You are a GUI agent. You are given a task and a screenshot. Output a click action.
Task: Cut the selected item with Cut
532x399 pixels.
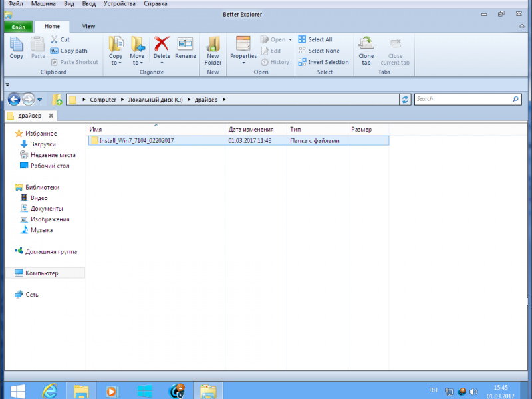(x=61, y=39)
